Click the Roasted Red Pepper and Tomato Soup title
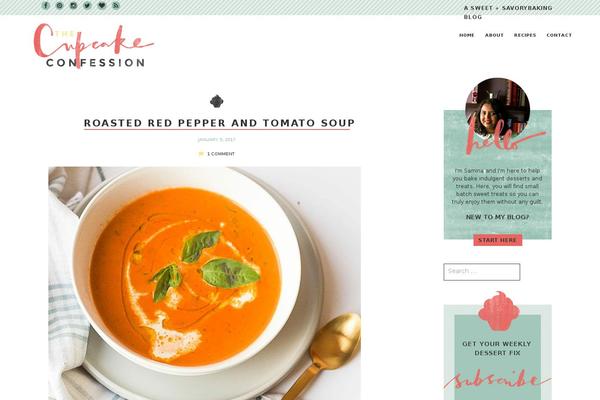The image size is (600, 400). click(219, 123)
